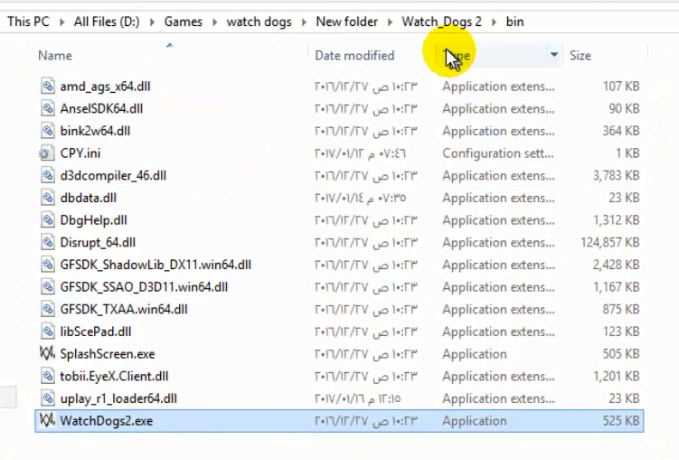
Task: Select the SplashScreen.exe application icon
Action: (x=47, y=353)
